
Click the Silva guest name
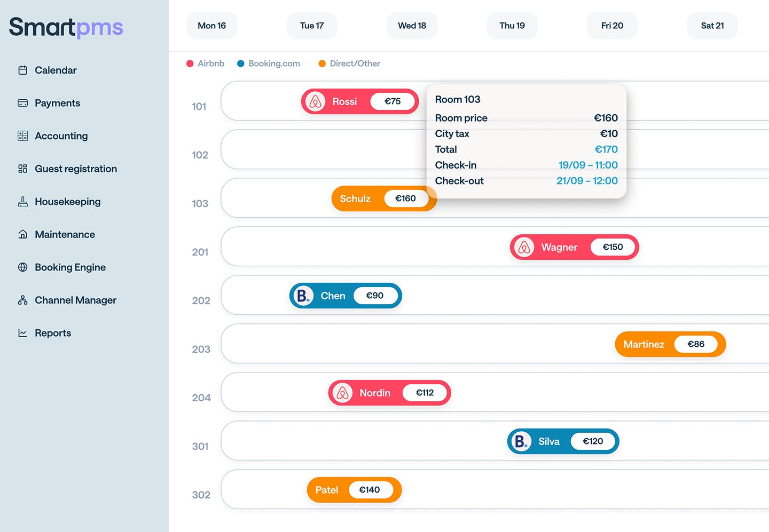coord(549,441)
